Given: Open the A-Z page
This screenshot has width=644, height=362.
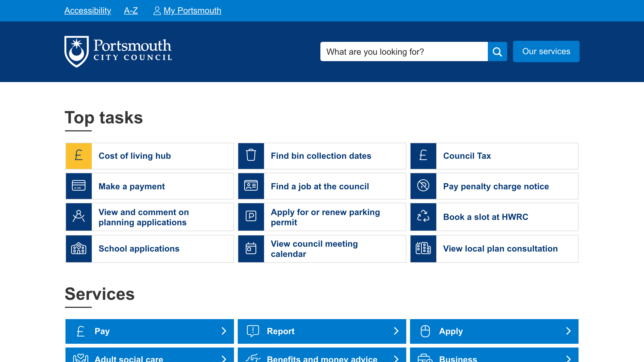Looking at the screenshot, I should click(131, 10).
